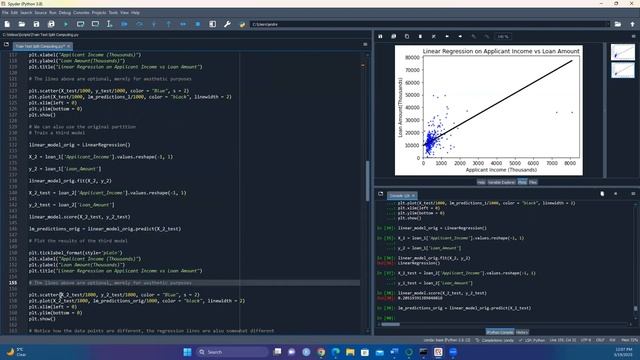Click the editor vertical scrollbar handle
640x360 pixels.
pyautogui.click(x=367, y=181)
